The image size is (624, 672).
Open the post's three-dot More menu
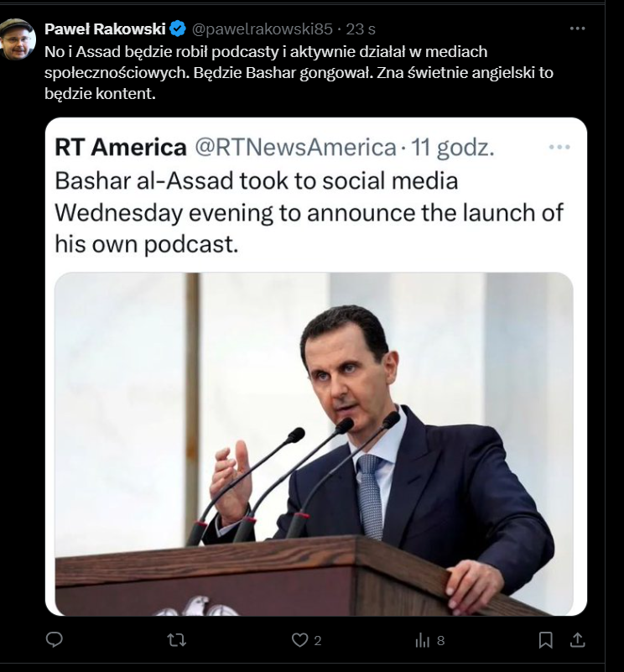577,29
